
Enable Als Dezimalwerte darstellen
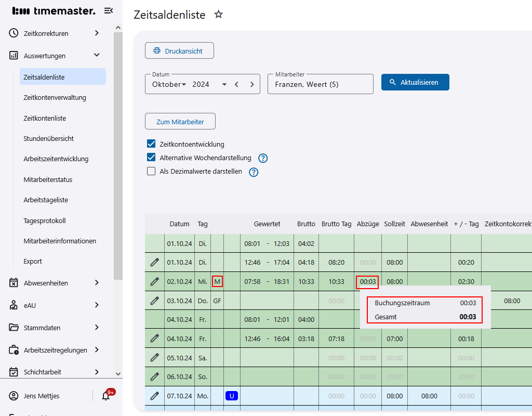151,172
